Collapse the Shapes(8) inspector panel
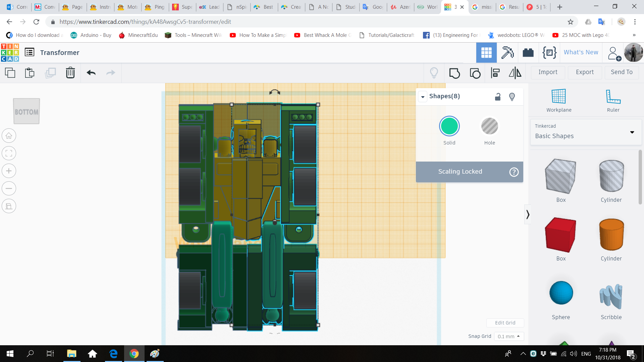 [x=423, y=97]
